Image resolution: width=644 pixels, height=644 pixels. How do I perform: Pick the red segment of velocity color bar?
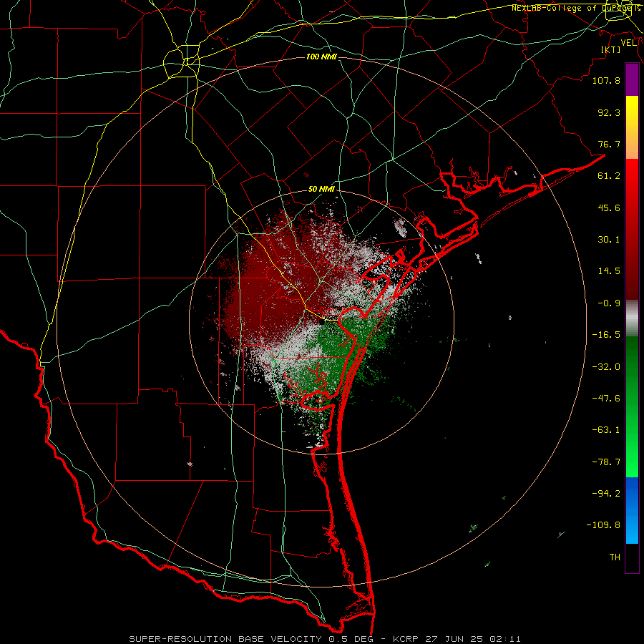click(x=632, y=229)
